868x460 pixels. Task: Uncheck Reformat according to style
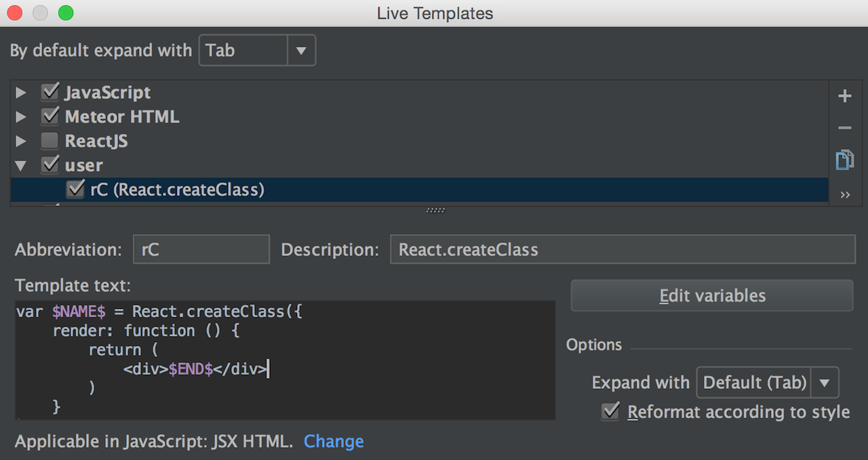(610, 411)
